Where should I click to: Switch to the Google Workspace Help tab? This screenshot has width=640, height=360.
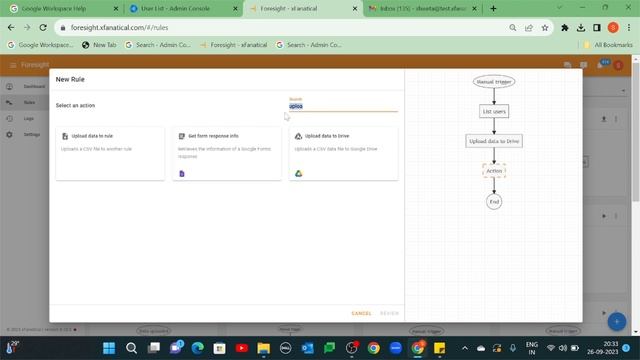pyautogui.click(x=62, y=9)
